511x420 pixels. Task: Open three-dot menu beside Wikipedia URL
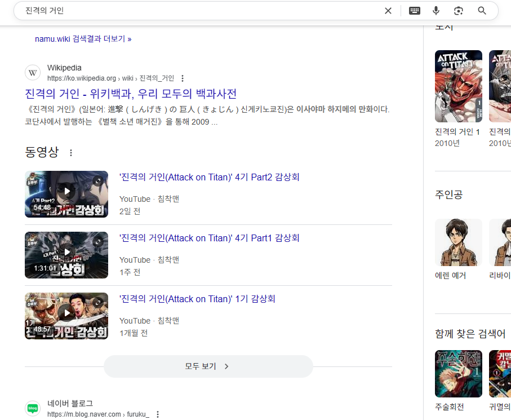[183, 78]
